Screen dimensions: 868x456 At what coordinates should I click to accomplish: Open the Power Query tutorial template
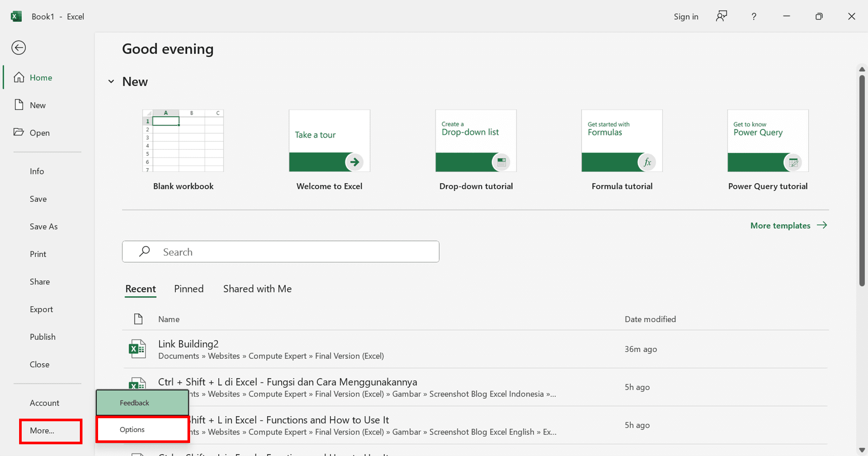(x=768, y=141)
